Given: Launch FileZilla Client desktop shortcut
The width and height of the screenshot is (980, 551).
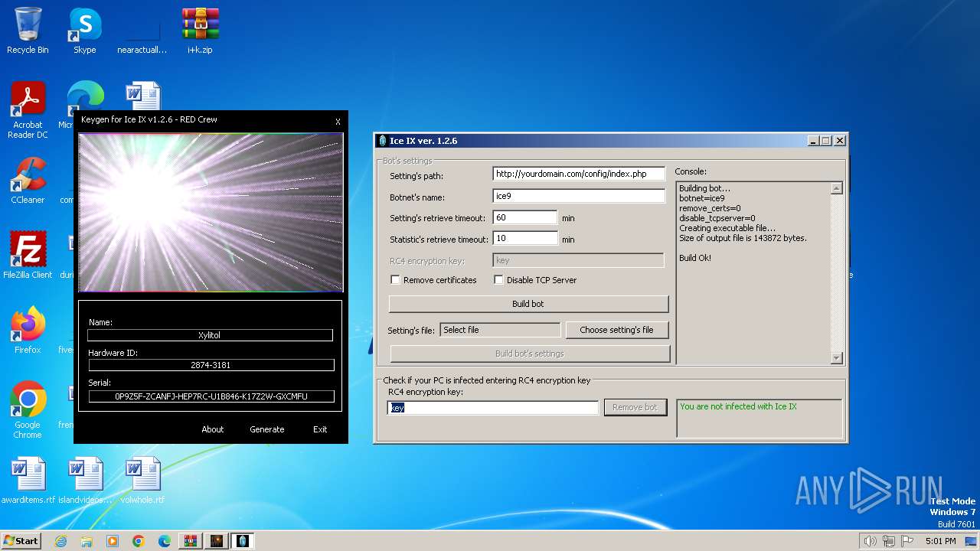Looking at the screenshot, I should coord(28,255).
